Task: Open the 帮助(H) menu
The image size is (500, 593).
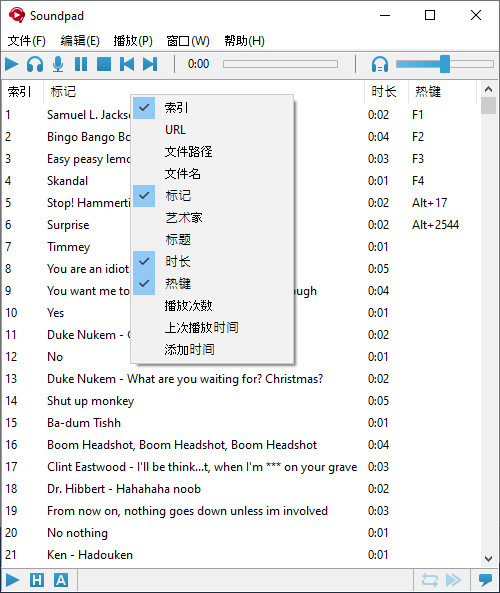Action: click(244, 40)
